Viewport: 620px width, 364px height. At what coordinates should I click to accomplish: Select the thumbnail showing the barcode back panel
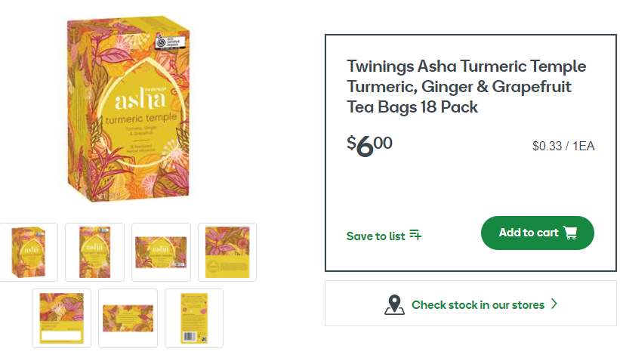[194, 318]
